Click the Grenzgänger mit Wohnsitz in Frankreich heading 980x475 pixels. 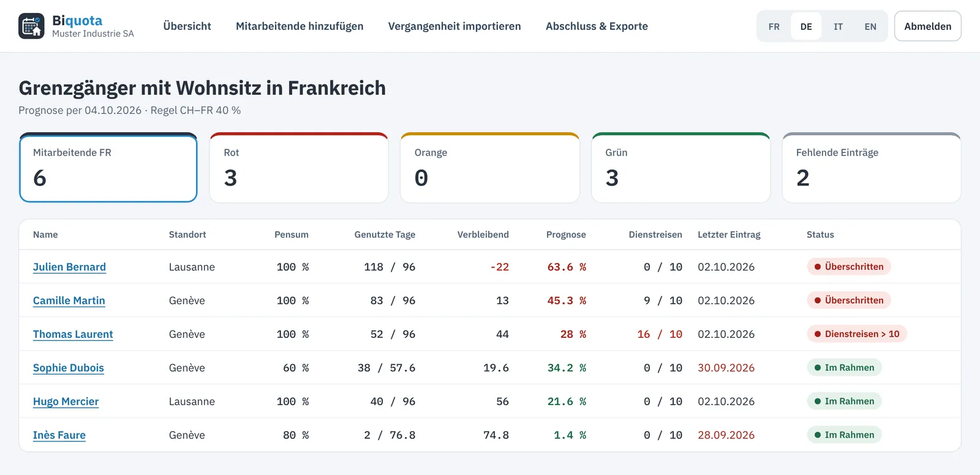tap(202, 88)
